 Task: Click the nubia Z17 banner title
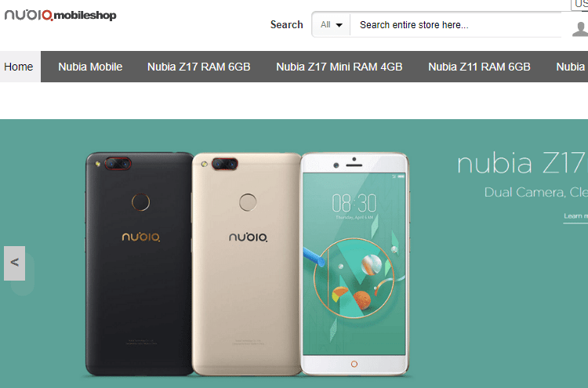522,164
